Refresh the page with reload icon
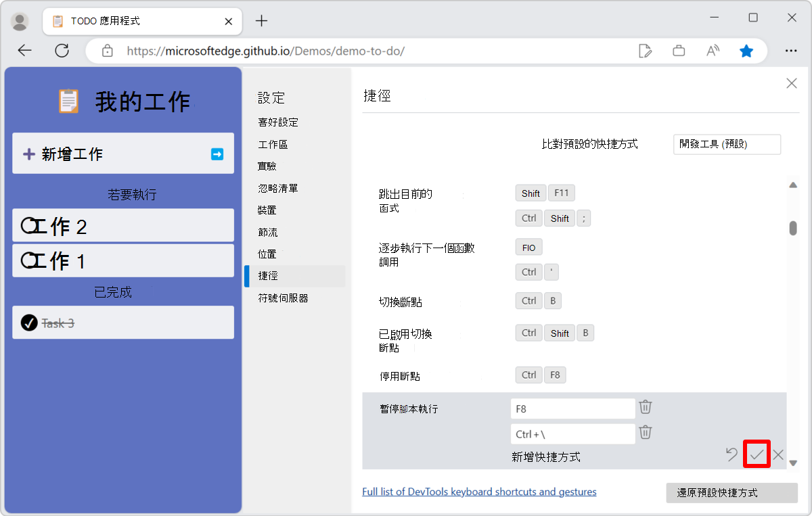Image resolution: width=812 pixels, height=516 pixels. 62,50
